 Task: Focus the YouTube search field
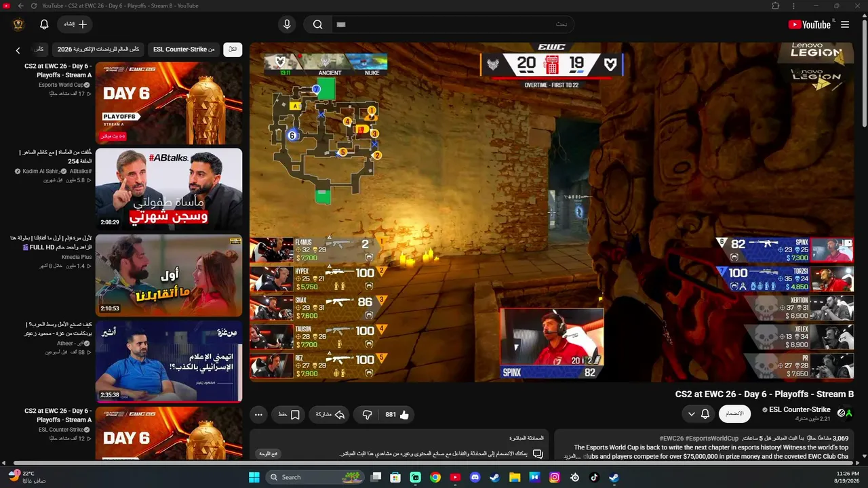453,24
